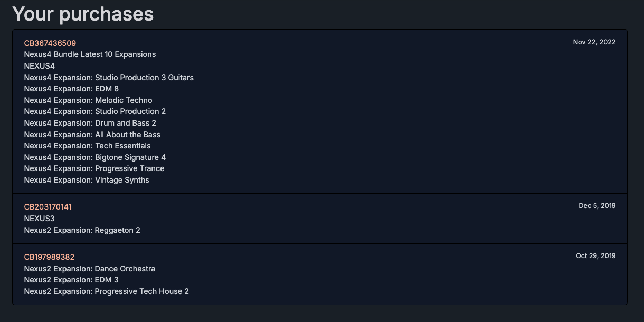
Task: Open order CB203170141 link
Action: (x=48, y=207)
